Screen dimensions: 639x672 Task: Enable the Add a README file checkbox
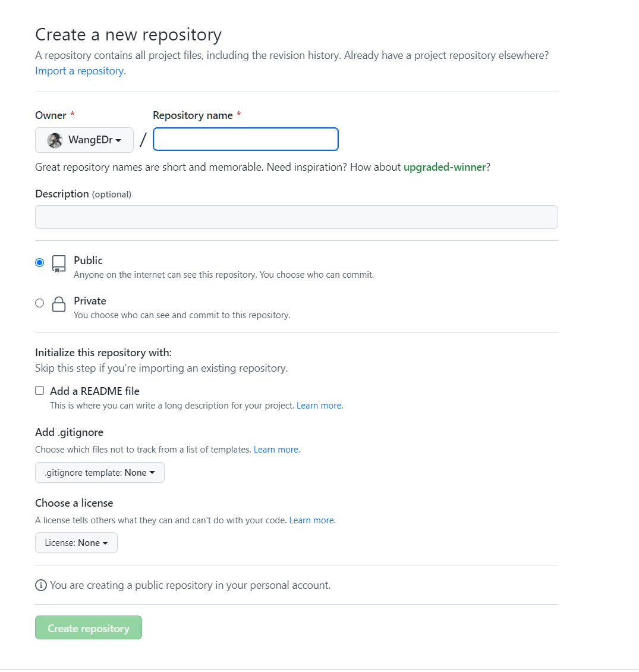click(x=40, y=391)
